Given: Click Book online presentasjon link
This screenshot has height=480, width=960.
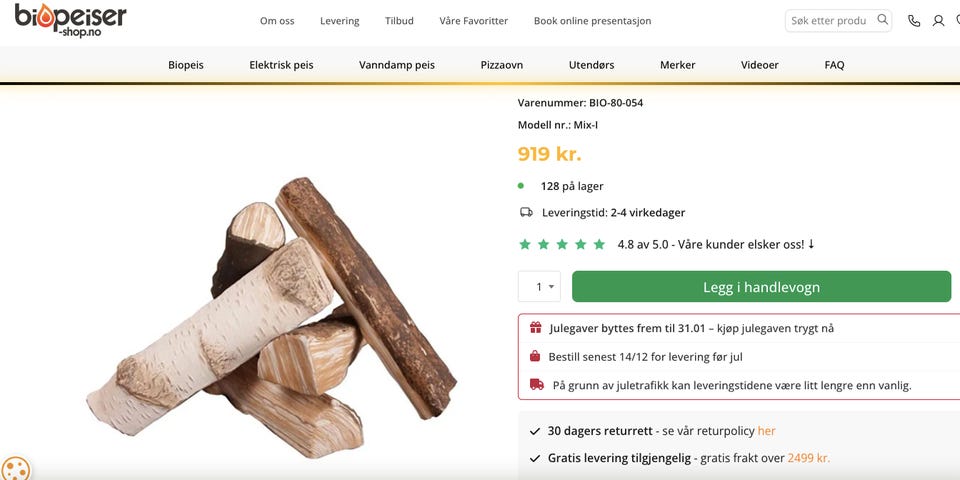Looking at the screenshot, I should tap(592, 21).
